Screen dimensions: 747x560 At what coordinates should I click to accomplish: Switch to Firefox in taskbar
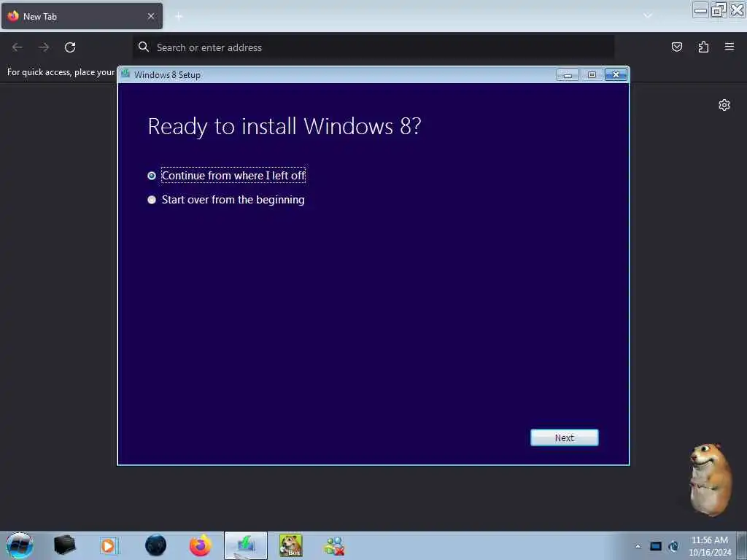tap(200, 545)
